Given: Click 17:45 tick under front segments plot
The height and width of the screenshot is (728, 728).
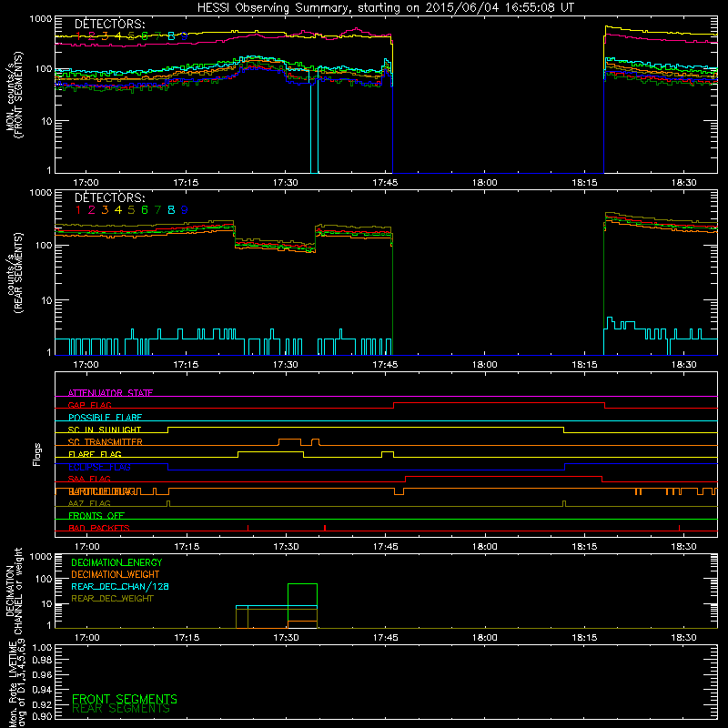Looking at the screenshot, I should click(x=385, y=183).
